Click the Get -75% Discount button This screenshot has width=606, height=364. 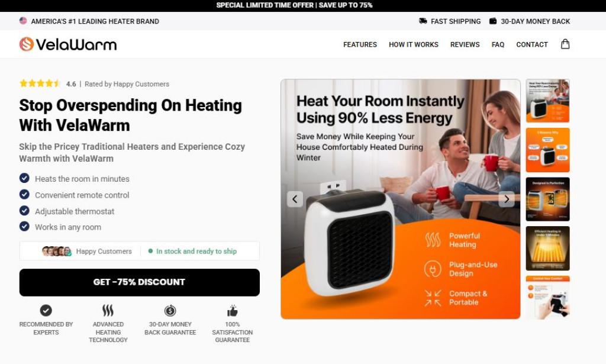140,282
